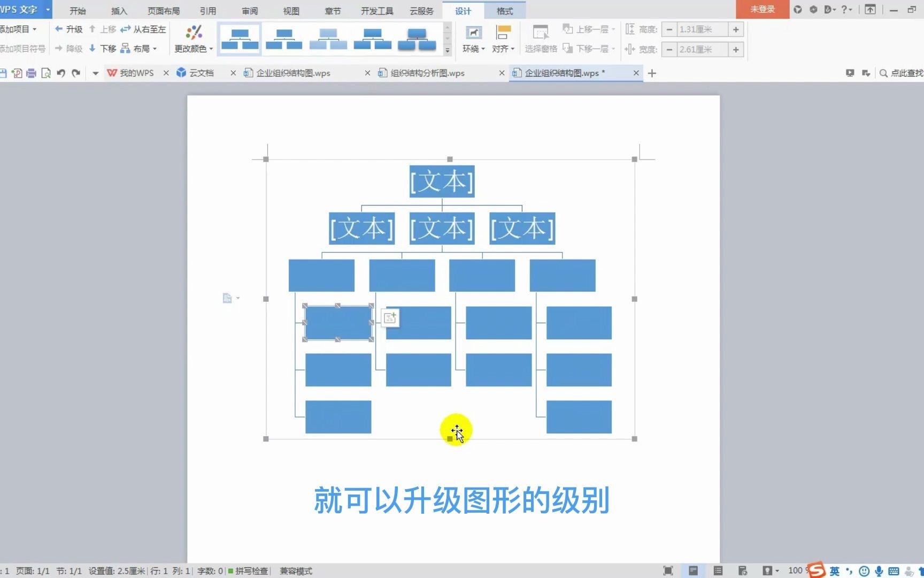This screenshot has width=924, height=578.
Task: Increase the 高度 height value
Action: [736, 29]
